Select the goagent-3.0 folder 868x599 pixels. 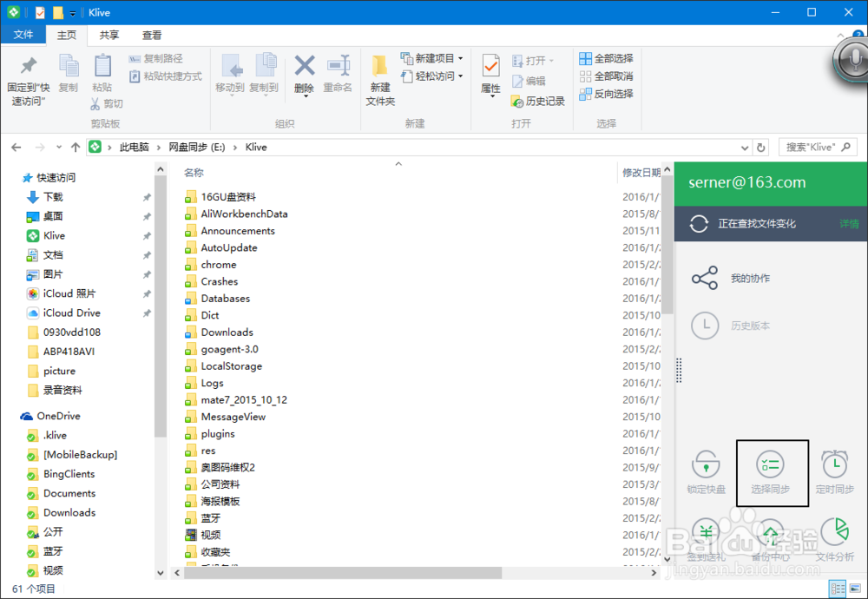click(x=229, y=349)
